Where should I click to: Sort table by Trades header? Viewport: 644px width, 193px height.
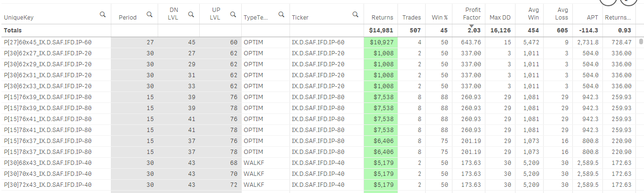[411, 18]
